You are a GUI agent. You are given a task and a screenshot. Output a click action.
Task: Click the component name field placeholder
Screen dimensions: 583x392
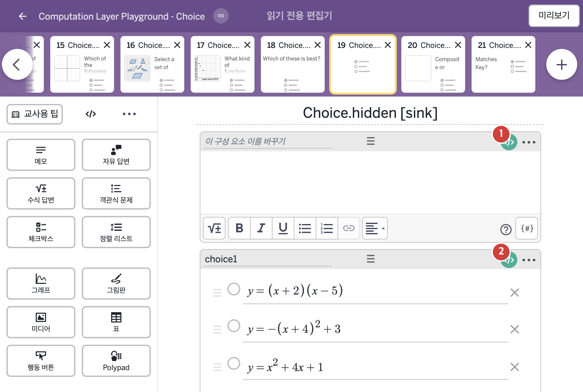(x=267, y=141)
